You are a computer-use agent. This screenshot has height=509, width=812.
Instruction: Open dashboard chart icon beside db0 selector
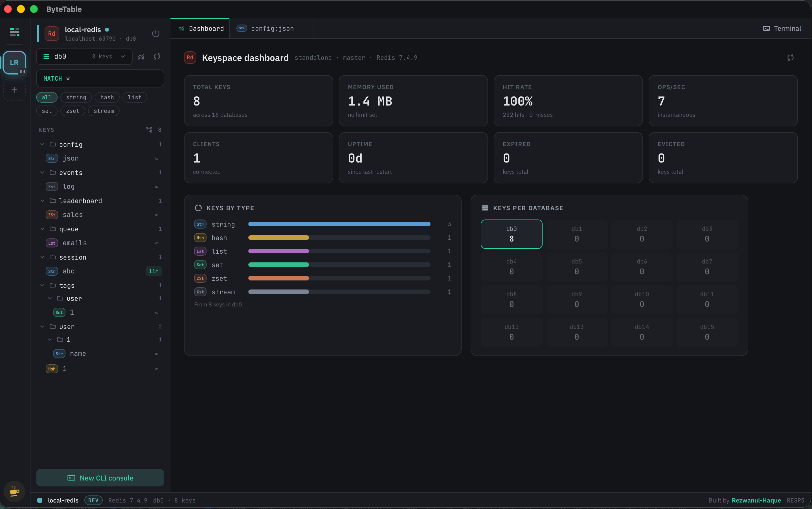[141, 56]
